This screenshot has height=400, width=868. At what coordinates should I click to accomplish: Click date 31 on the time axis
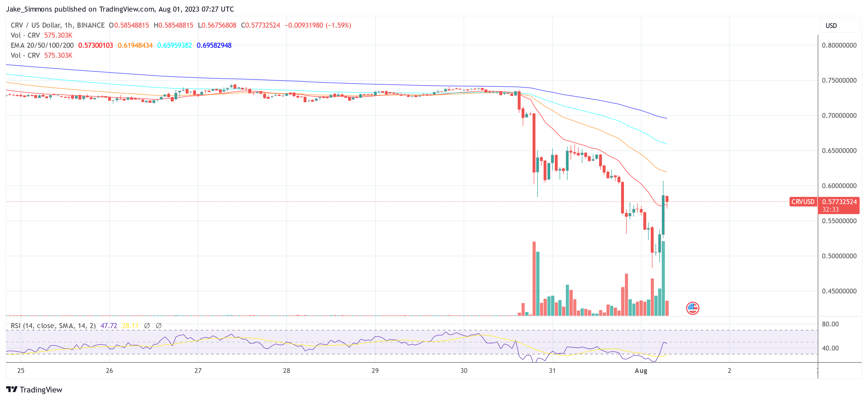pyautogui.click(x=552, y=370)
